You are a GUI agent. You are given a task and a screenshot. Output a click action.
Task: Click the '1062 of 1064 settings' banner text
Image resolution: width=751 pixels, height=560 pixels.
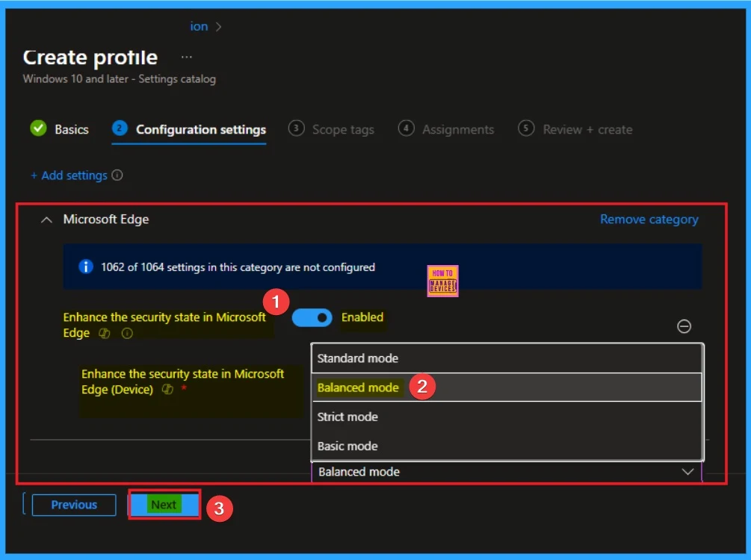pyautogui.click(x=238, y=267)
